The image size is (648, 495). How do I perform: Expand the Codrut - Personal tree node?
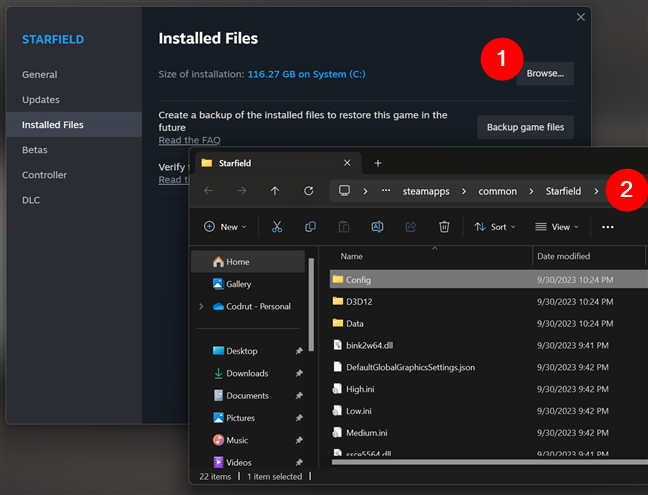click(201, 306)
